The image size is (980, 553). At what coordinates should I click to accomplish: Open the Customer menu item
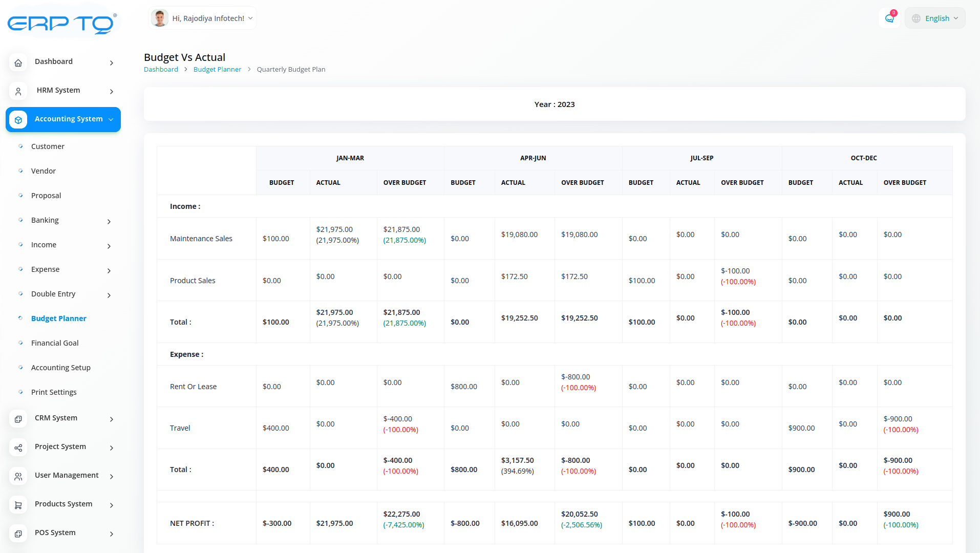click(x=48, y=146)
